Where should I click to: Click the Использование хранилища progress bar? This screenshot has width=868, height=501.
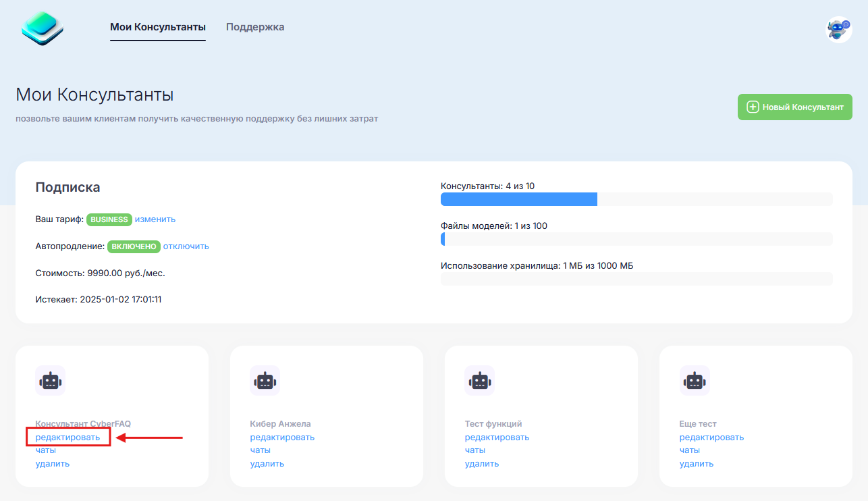coord(636,279)
